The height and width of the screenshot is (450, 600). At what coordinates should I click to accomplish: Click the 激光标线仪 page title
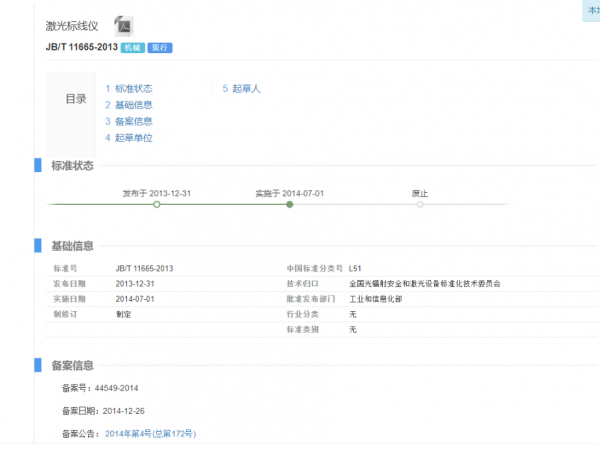73,25
